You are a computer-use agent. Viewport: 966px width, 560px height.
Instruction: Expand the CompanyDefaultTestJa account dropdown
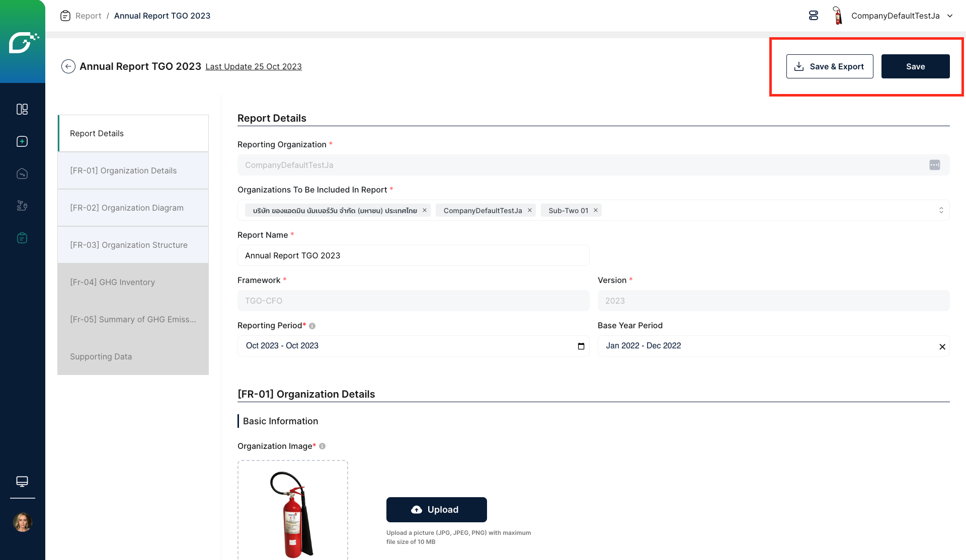[x=950, y=16]
